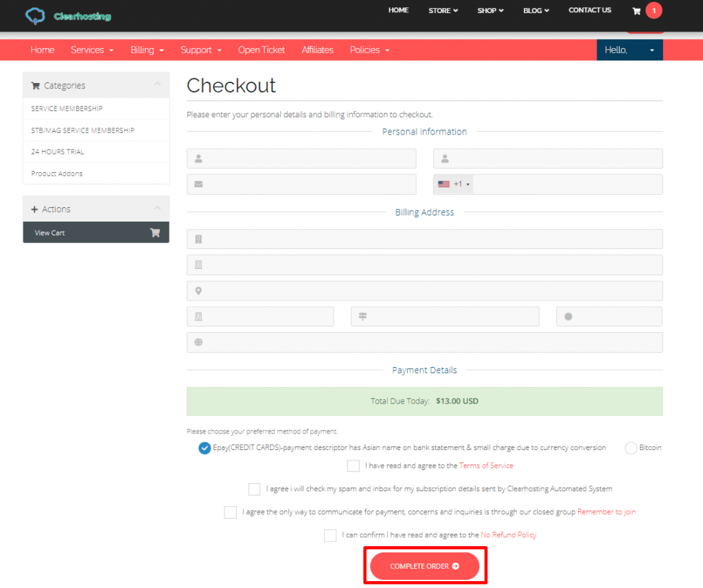Open the Affiliates menu item
Image resolution: width=703 pixels, height=588 pixels.
(317, 50)
